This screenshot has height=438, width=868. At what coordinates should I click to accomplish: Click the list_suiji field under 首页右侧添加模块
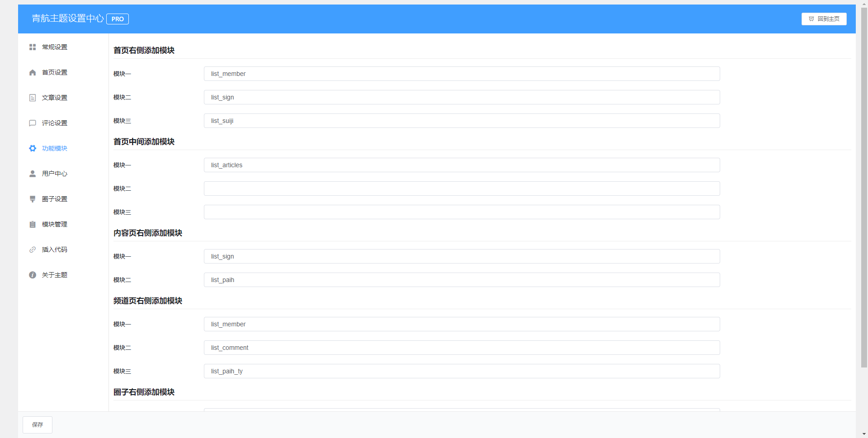462,121
